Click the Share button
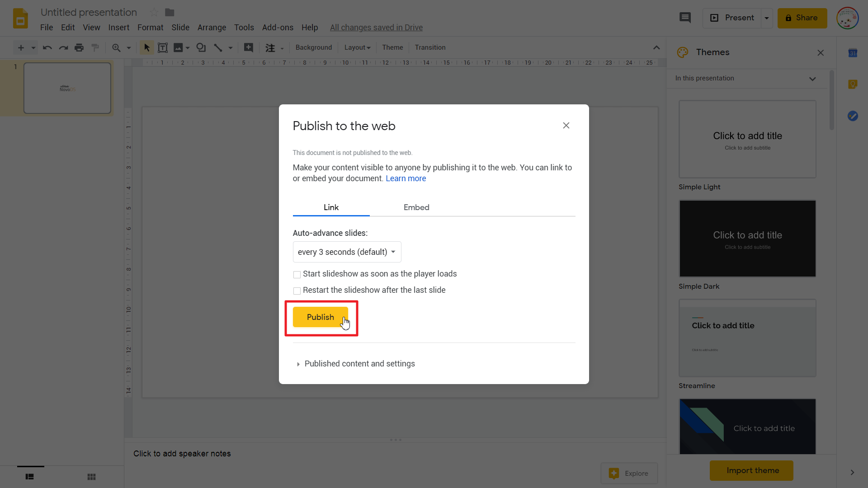 [802, 18]
